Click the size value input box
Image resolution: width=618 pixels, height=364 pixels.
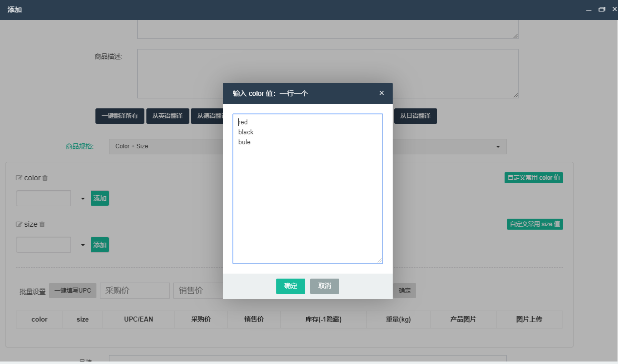43,245
